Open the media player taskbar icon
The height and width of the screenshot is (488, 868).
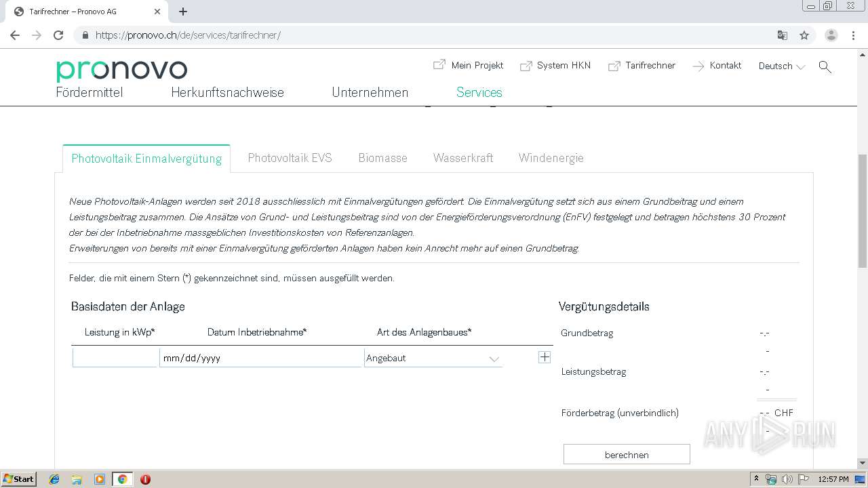click(99, 479)
